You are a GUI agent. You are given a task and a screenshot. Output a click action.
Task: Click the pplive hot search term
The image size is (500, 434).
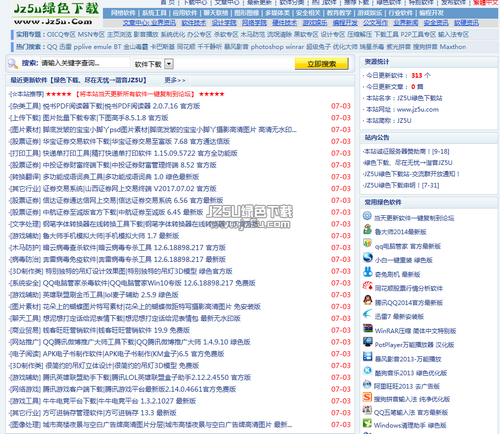82,47
